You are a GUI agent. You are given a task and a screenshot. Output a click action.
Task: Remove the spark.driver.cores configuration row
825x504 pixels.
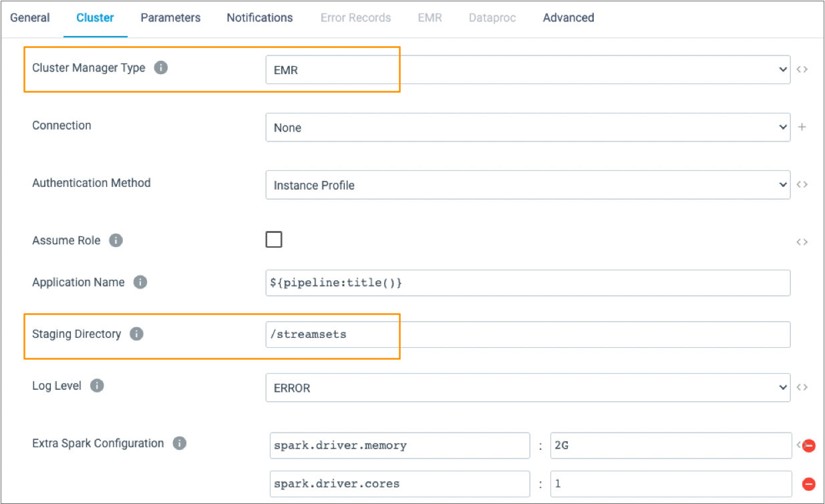[808, 483]
